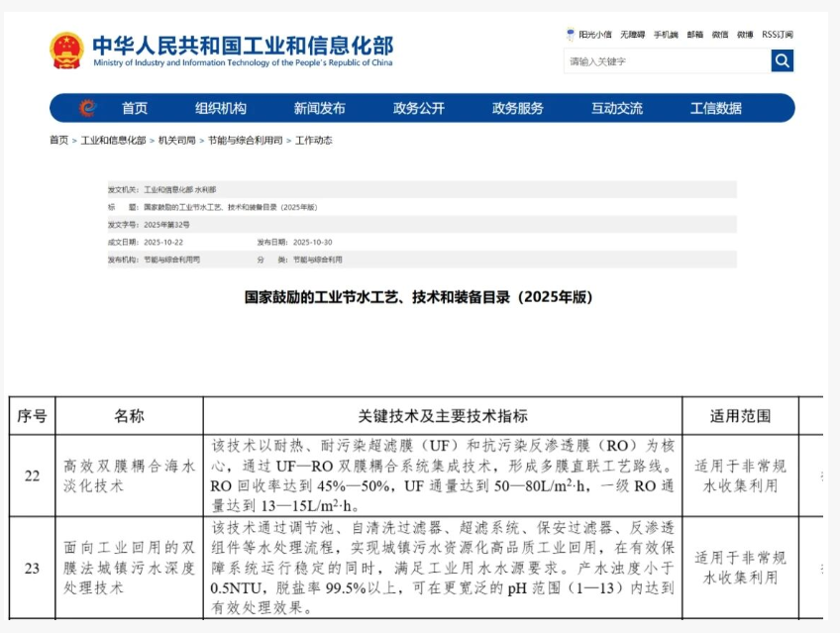
Task: Click the orange swirl icon in navigation bar
Action: tap(87, 109)
